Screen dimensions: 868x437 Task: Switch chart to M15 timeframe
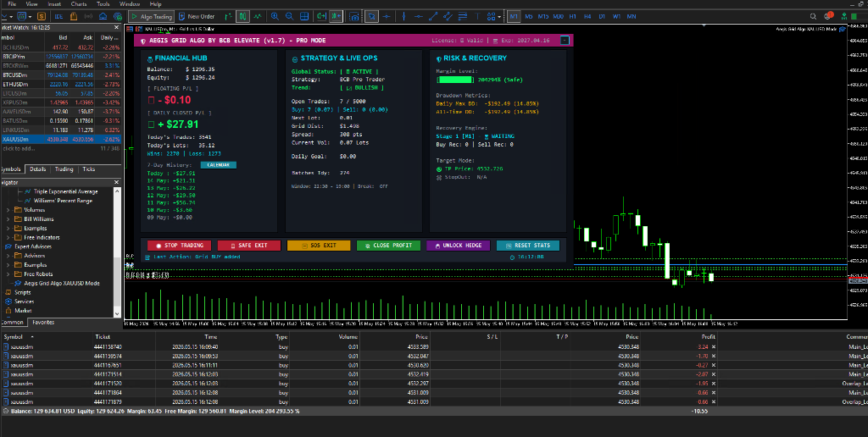coord(543,17)
